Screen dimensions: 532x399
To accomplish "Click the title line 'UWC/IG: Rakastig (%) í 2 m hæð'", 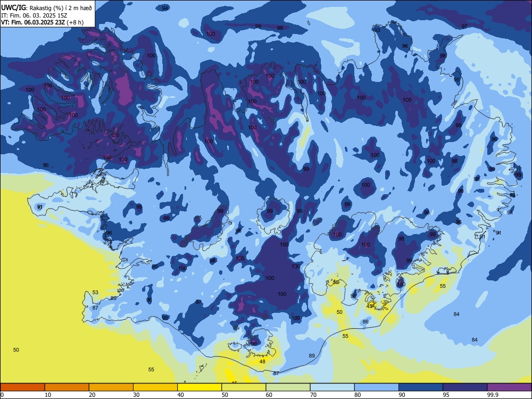I will (46, 8).
